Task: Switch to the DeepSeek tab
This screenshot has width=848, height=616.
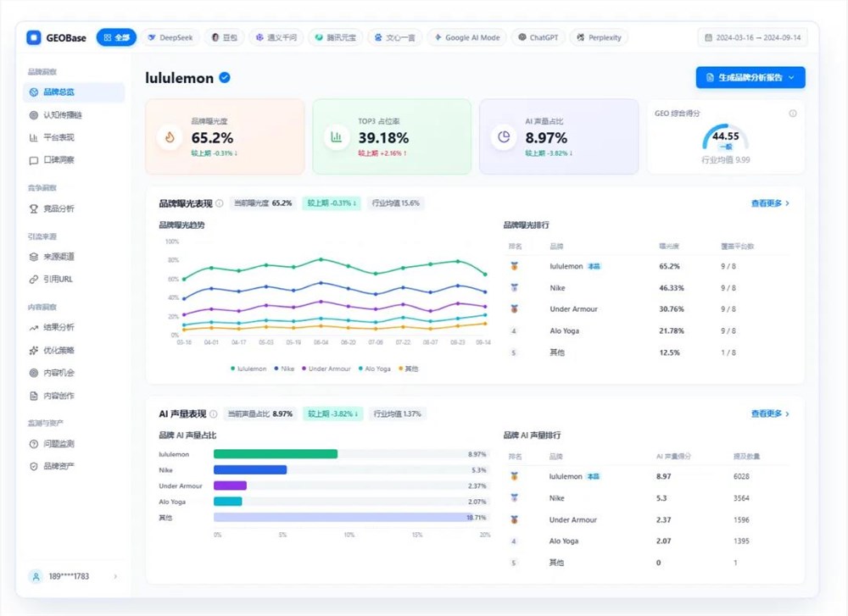Action: click(x=170, y=38)
